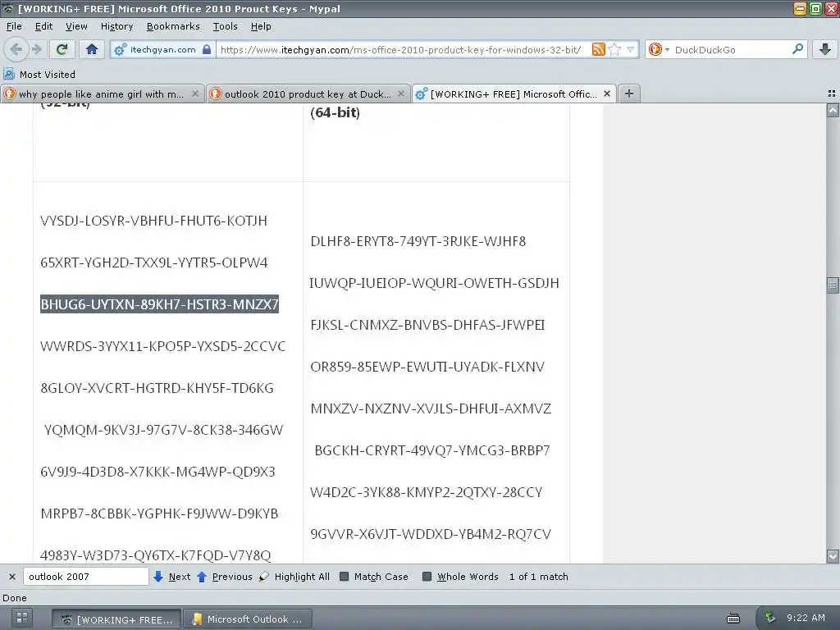Open the Edit menu

pos(43,26)
